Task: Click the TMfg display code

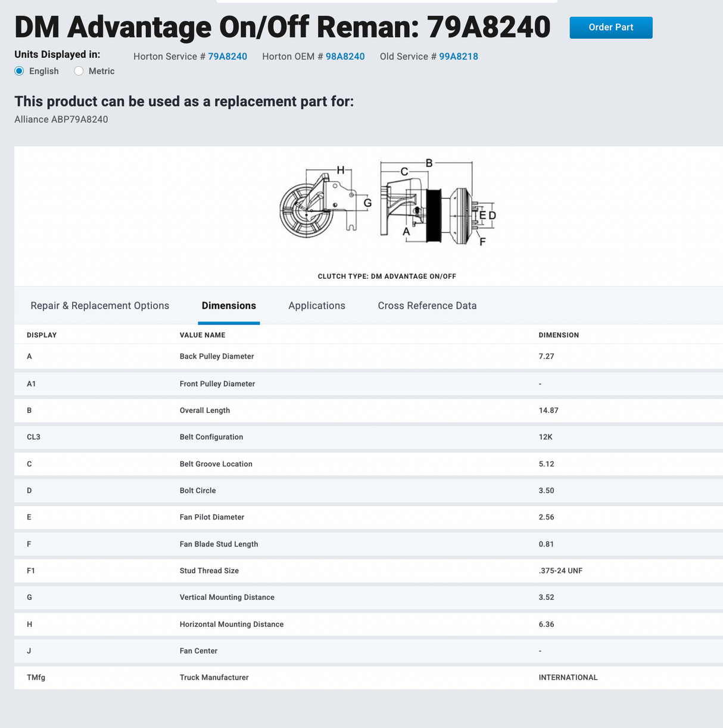Action: tap(36, 677)
